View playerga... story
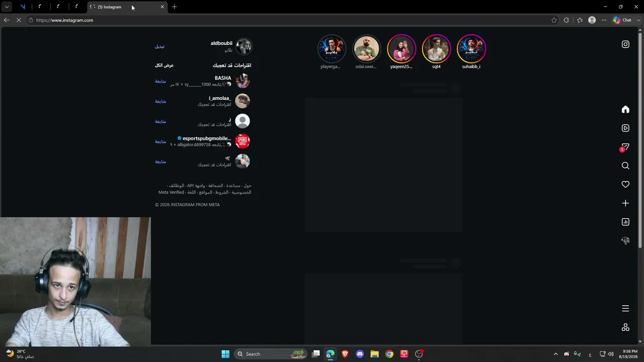The height and width of the screenshot is (362, 644). coord(332,49)
